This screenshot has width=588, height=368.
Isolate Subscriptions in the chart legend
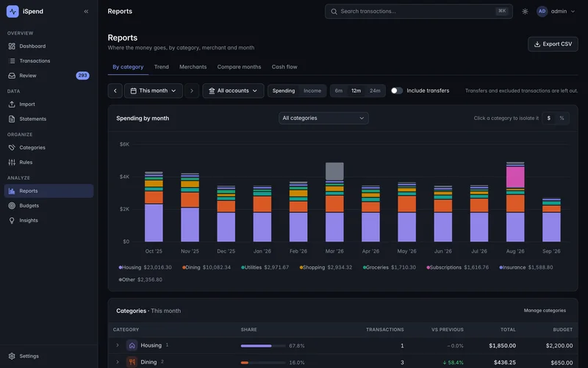click(x=457, y=267)
